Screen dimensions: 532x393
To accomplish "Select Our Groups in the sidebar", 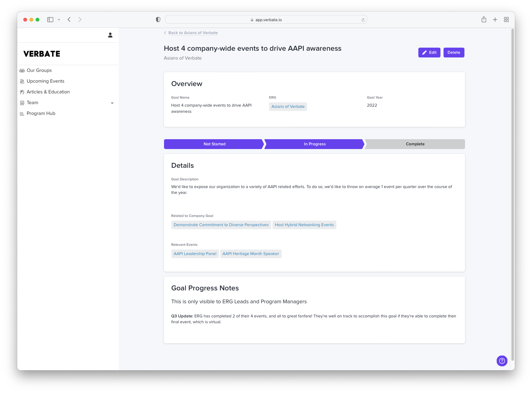I will point(39,70).
